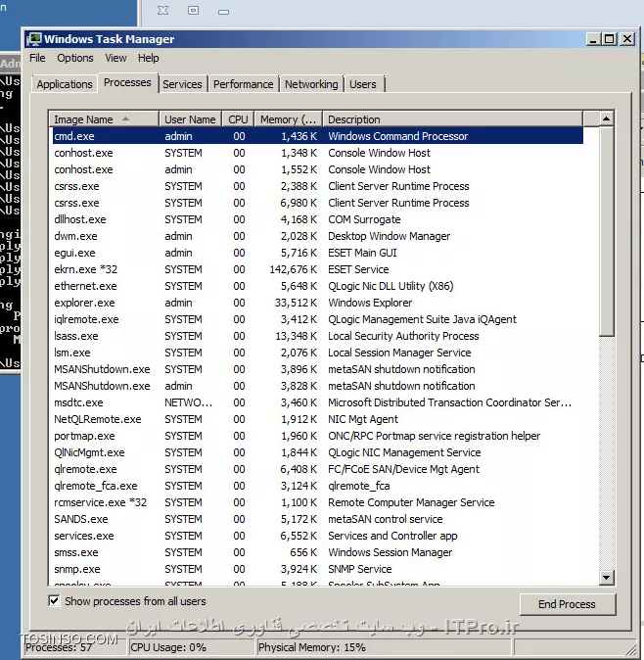Open the File menu
This screenshot has height=660, width=644.
[37, 58]
